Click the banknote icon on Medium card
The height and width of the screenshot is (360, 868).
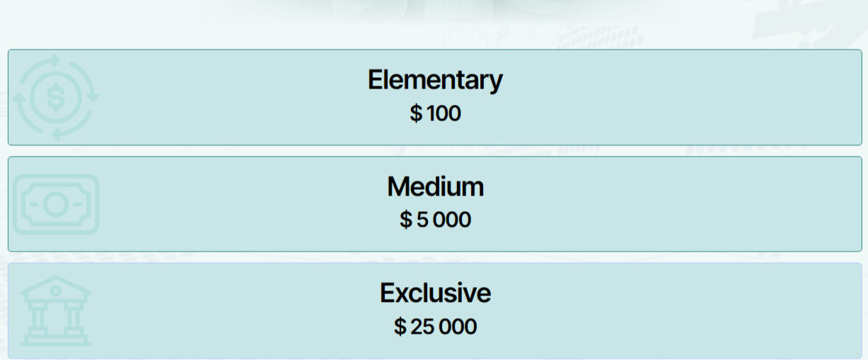point(56,205)
